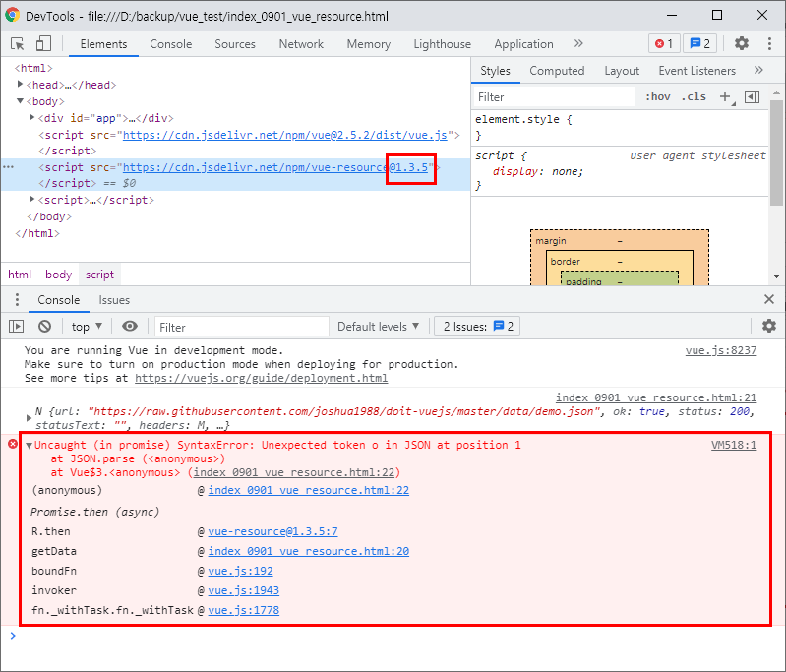Clear the console with the ban icon
Screen dimensions: 786x672
(x=44, y=327)
